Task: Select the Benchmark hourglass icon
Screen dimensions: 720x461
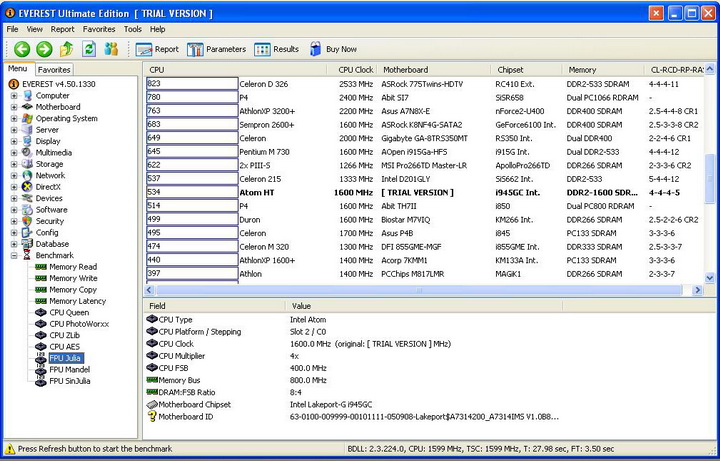Action: coord(28,255)
